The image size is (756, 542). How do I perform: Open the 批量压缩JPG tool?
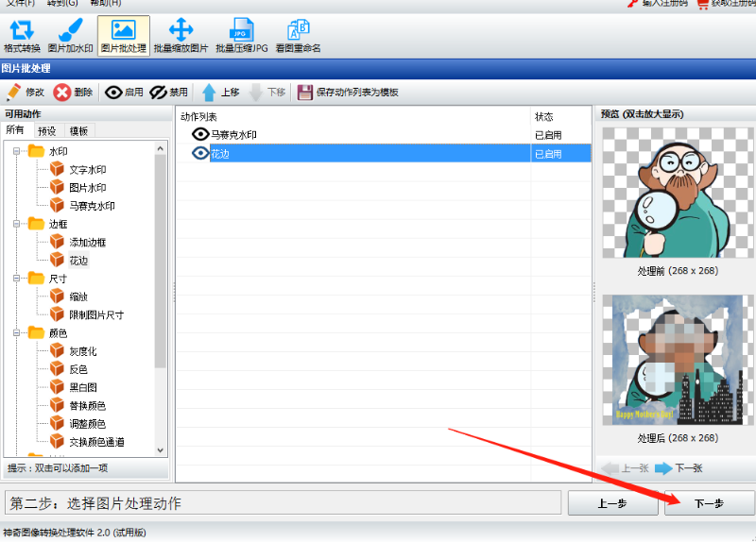tap(242, 36)
